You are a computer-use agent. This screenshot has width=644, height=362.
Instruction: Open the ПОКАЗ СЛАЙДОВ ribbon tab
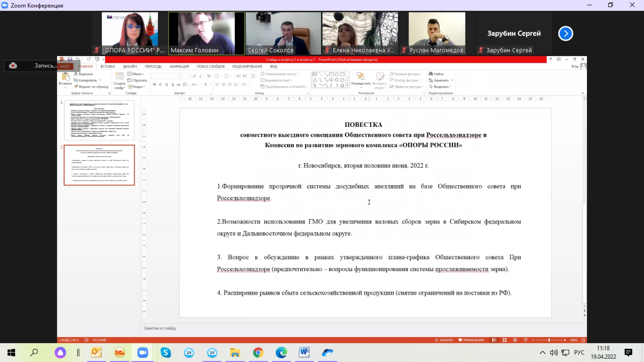[x=210, y=66]
